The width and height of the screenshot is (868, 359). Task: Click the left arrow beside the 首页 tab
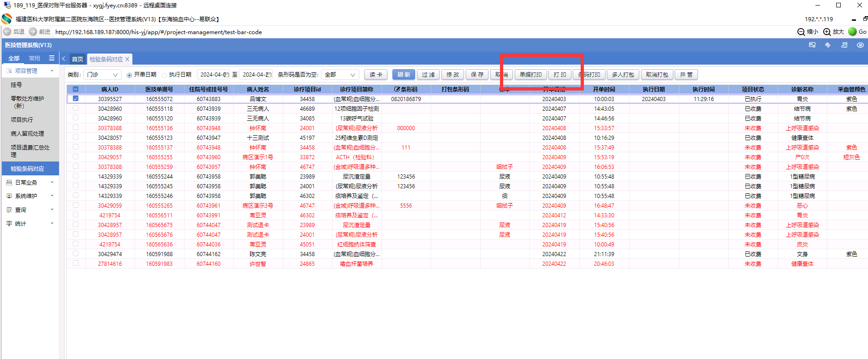(x=64, y=59)
